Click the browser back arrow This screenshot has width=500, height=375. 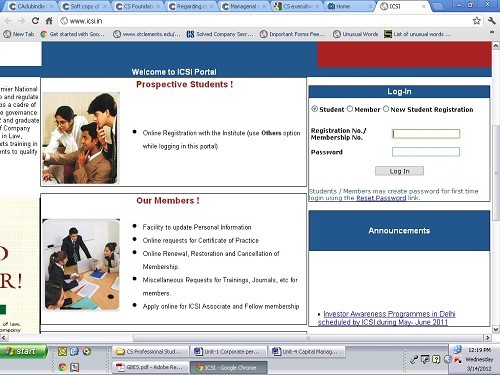8,21
